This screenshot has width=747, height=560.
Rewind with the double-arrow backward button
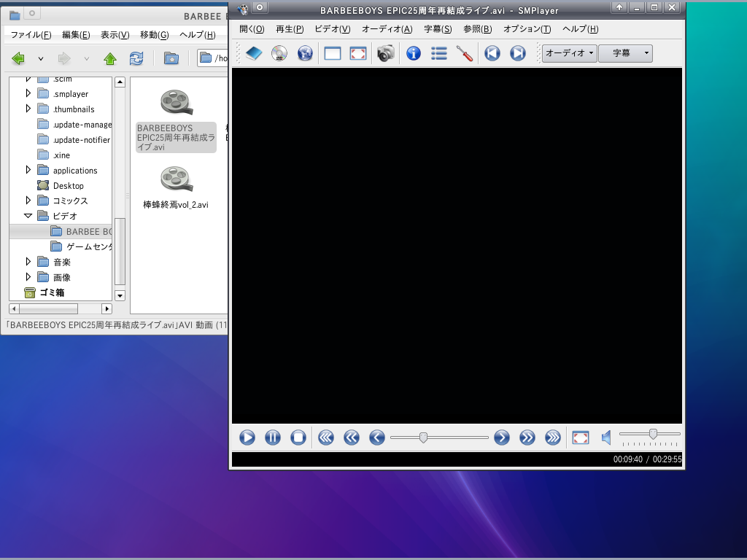click(352, 437)
